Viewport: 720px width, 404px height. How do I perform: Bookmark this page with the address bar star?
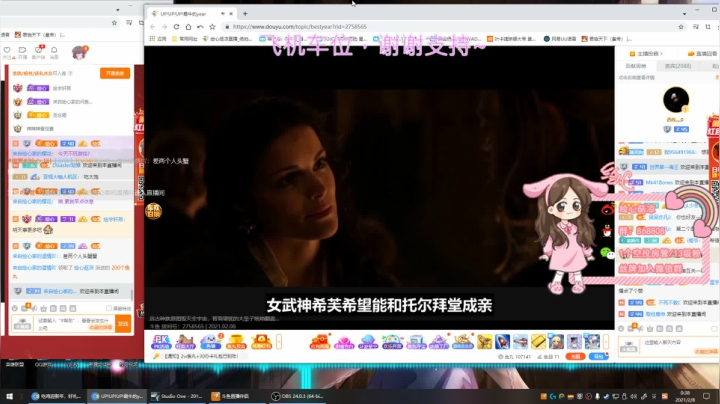pyautogui.click(x=681, y=27)
